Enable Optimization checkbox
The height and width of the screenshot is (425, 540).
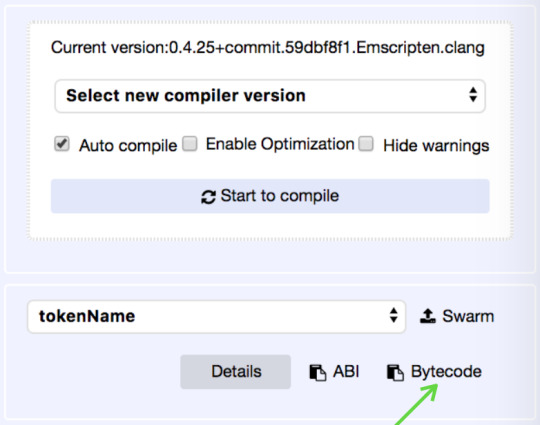pos(190,144)
